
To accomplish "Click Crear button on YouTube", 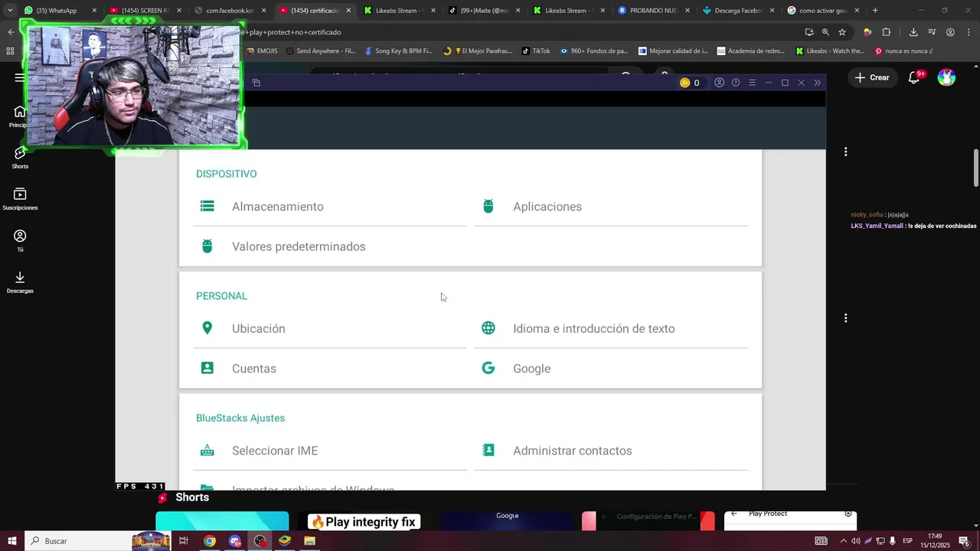I will (x=872, y=77).
